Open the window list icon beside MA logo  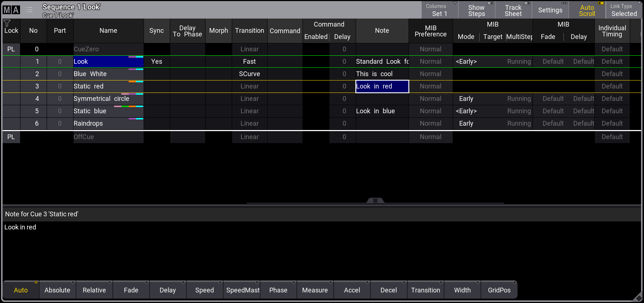click(29, 10)
